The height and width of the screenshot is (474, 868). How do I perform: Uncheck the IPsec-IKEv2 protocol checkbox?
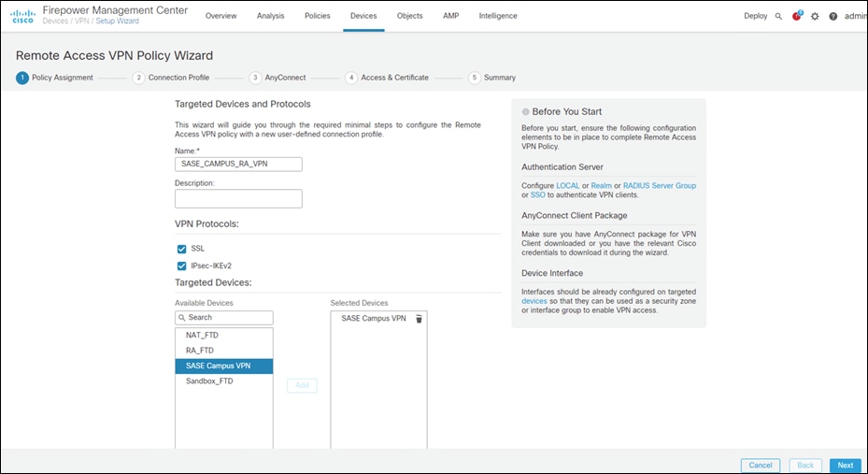[181, 266]
